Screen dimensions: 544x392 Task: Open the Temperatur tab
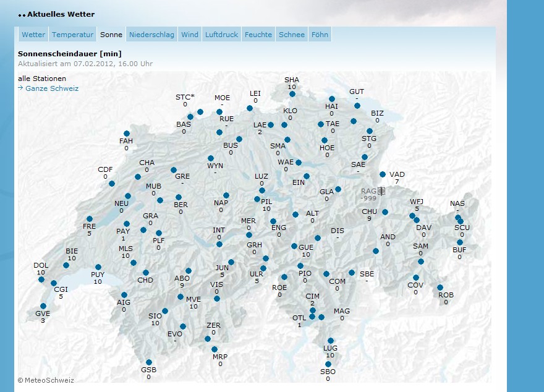[72, 35]
